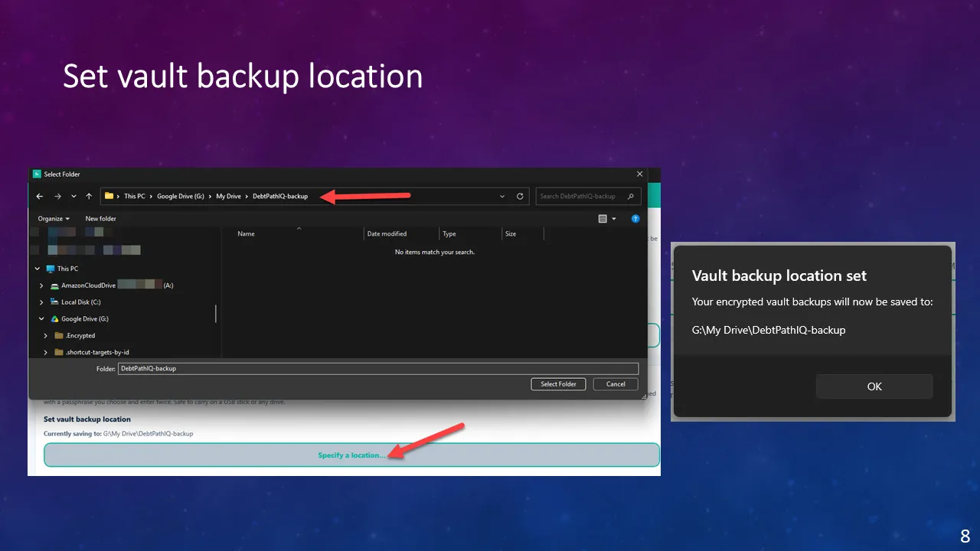Change the view layout icon
The width and height of the screenshot is (980, 551).
(x=603, y=219)
